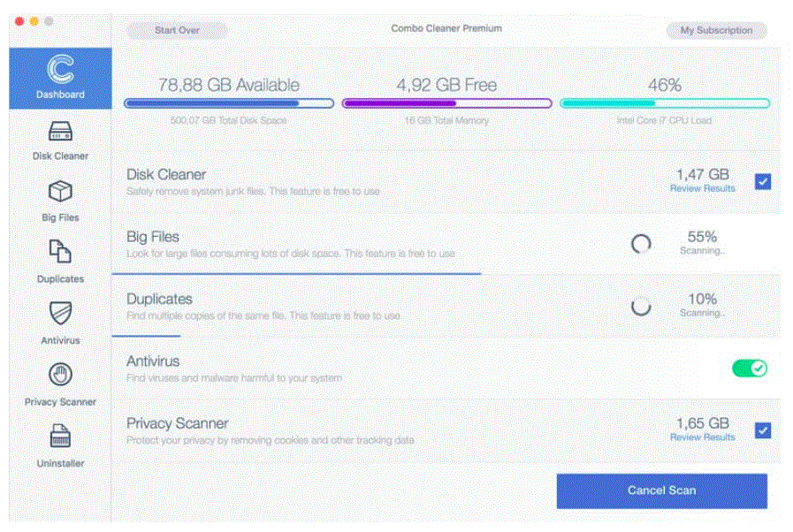The image size is (793, 532).
Task: Uncheck the Disk Cleaner 1,47 GB checkbox
Action: coord(763,181)
